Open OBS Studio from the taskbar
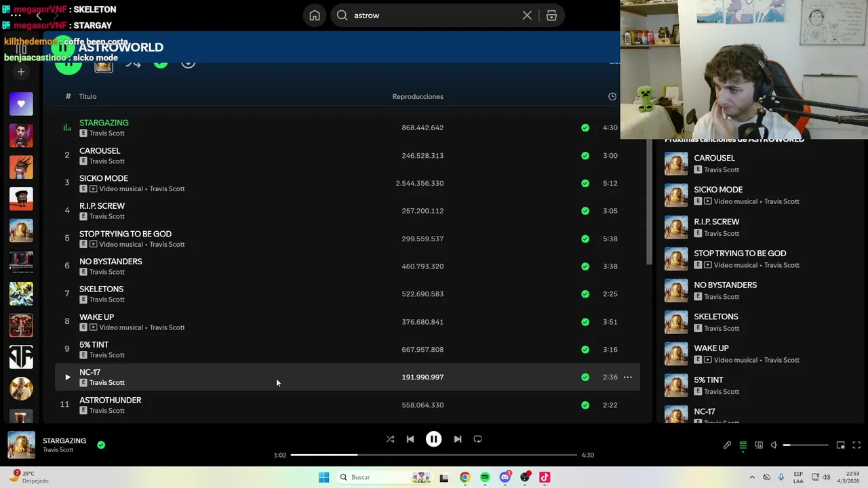 pos(525,477)
